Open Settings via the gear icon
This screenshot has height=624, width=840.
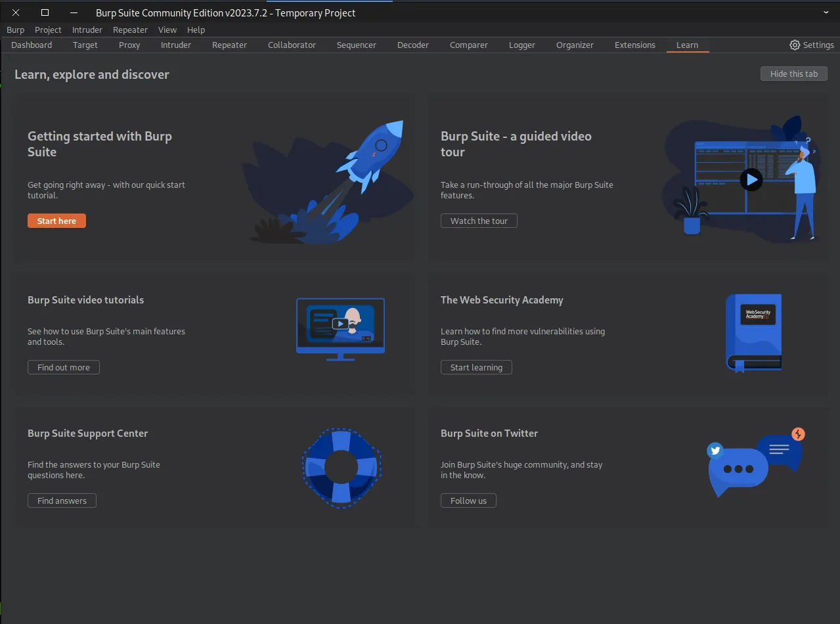tap(795, 45)
